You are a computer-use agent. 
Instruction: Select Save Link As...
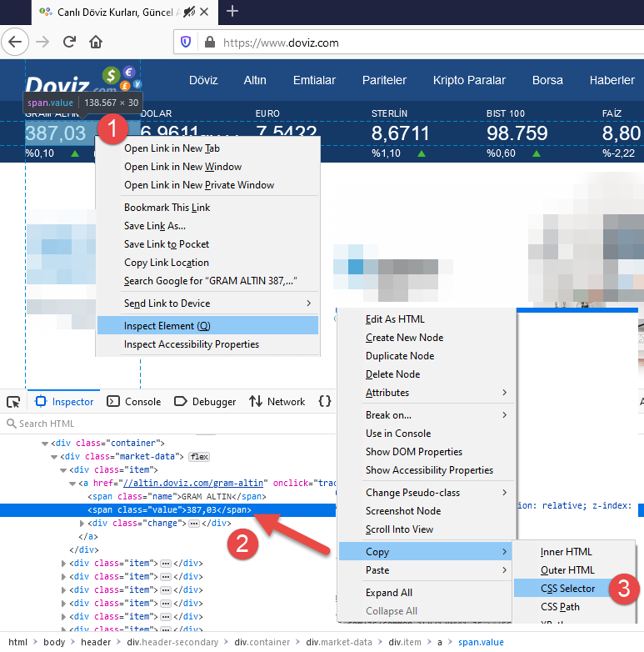pos(207,226)
